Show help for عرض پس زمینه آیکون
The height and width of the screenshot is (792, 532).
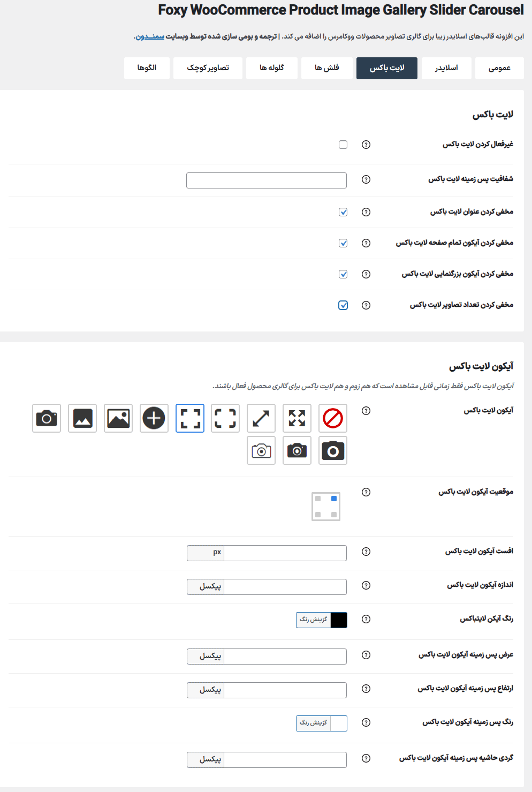tap(366, 655)
